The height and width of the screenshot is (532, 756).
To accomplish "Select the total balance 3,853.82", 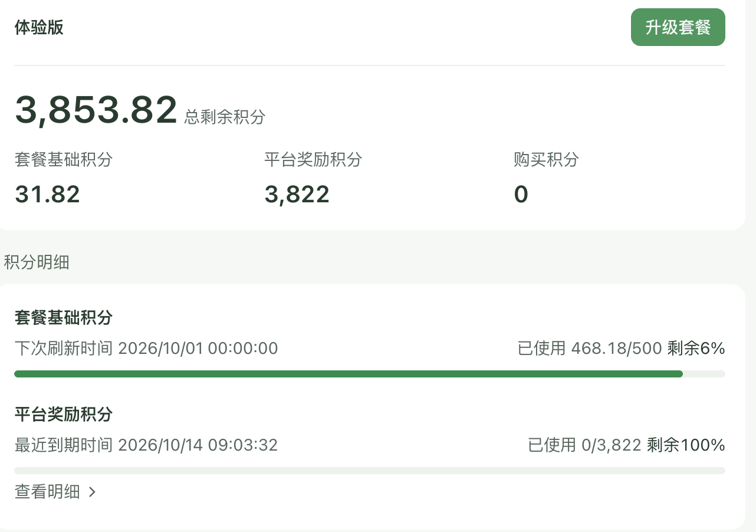I will (96, 110).
